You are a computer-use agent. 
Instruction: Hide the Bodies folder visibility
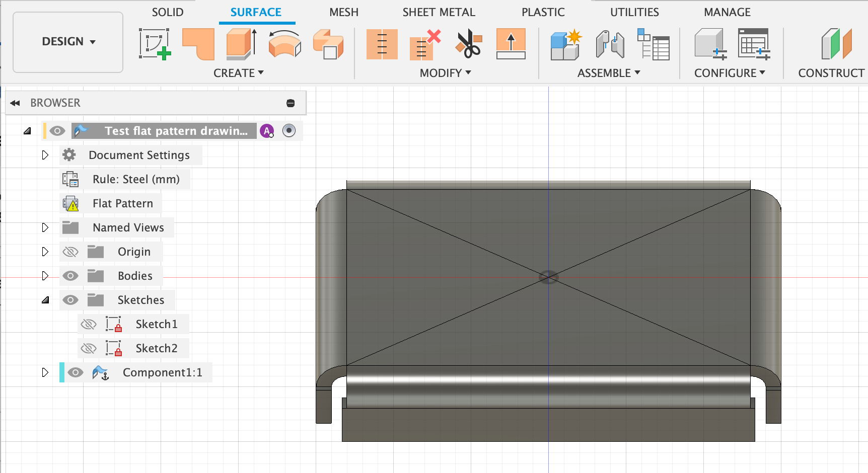pos(70,276)
